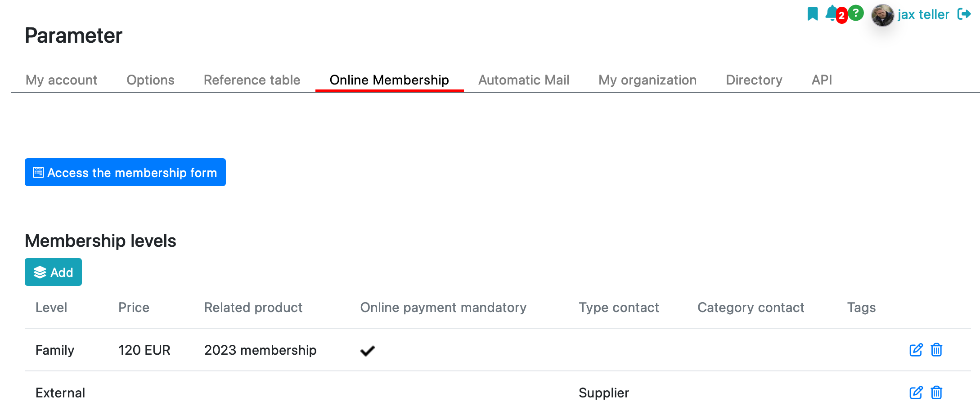The height and width of the screenshot is (419, 980).
Task: Select the Automatic Mail tab
Action: [x=524, y=80]
